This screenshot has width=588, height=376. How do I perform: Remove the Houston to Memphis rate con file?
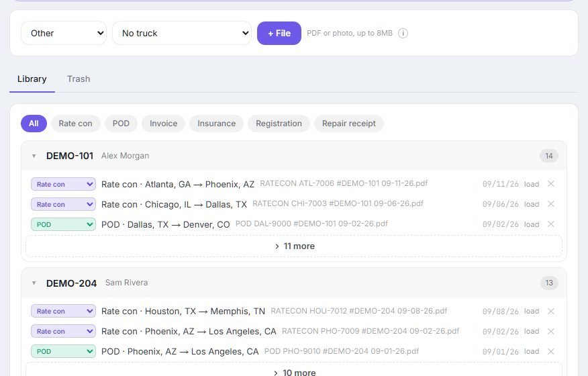(550, 311)
